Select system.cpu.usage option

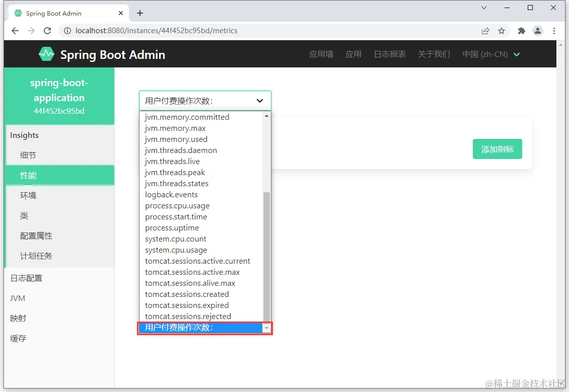[x=201, y=250]
